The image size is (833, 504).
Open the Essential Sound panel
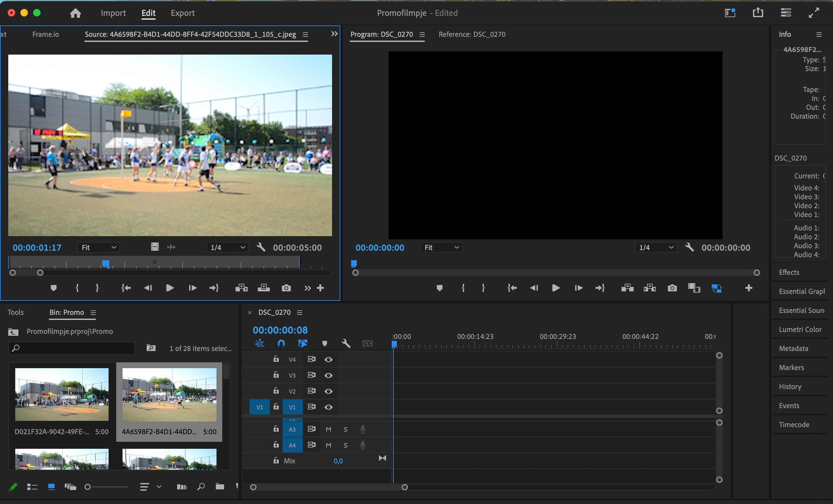pyautogui.click(x=801, y=310)
